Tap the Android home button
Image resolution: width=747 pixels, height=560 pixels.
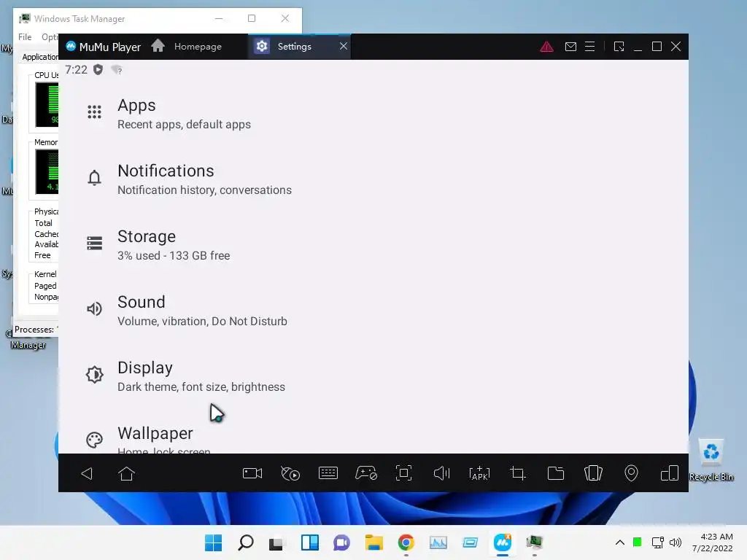click(x=126, y=473)
